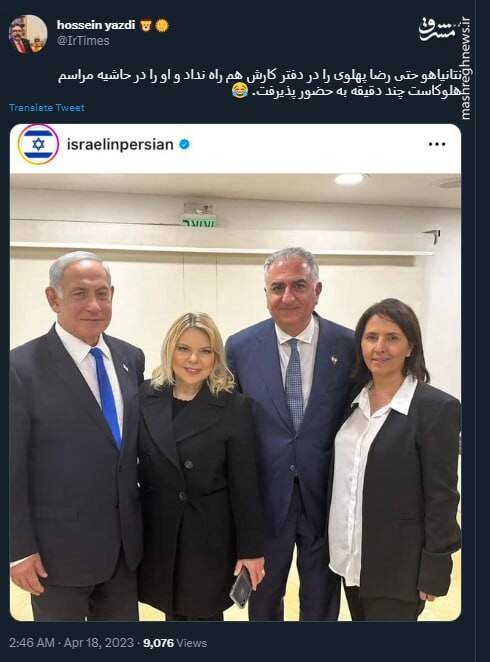
Task: Click the Translate Tweet link
Action: pos(47,108)
